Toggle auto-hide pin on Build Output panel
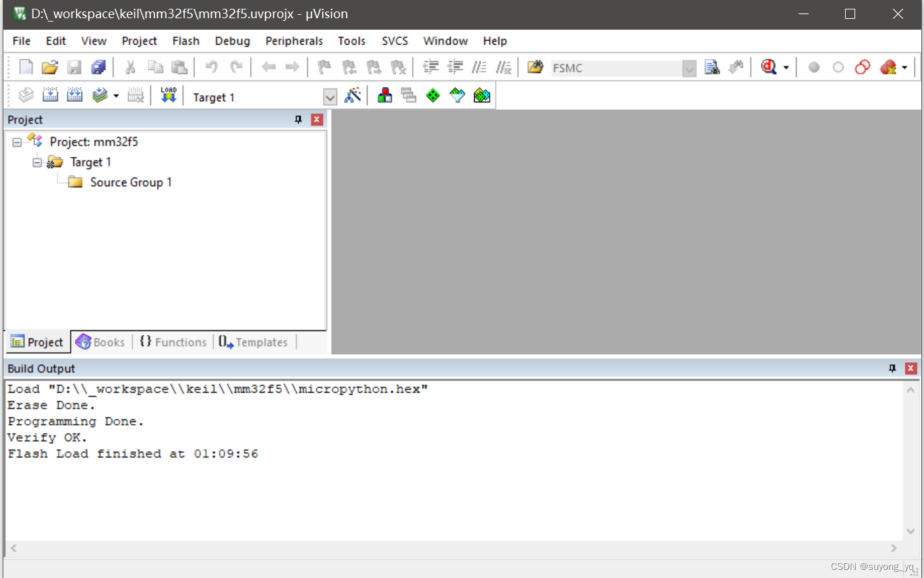The image size is (924, 578). pyautogui.click(x=892, y=368)
